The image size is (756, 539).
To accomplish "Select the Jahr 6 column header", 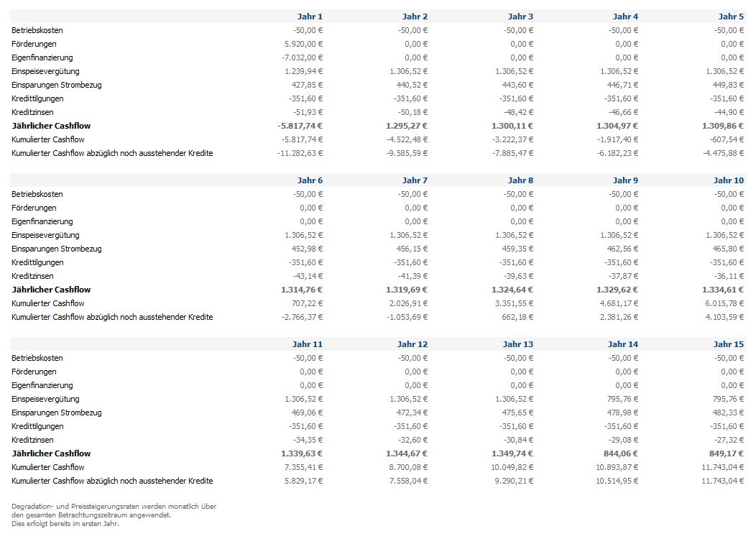I will point(310,180).
